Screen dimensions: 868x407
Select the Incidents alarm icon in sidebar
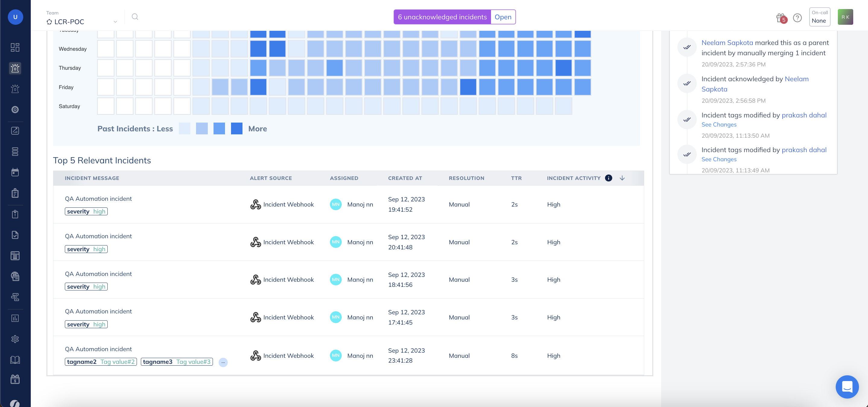[x=15, y=69]
